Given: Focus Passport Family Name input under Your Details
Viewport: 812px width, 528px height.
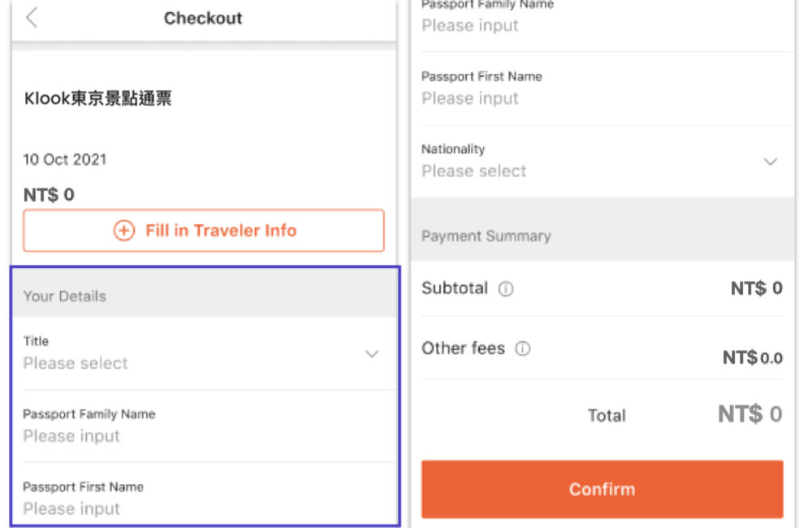Looking at the screenshot, I should pyautogui.click(x=71, y=436).
